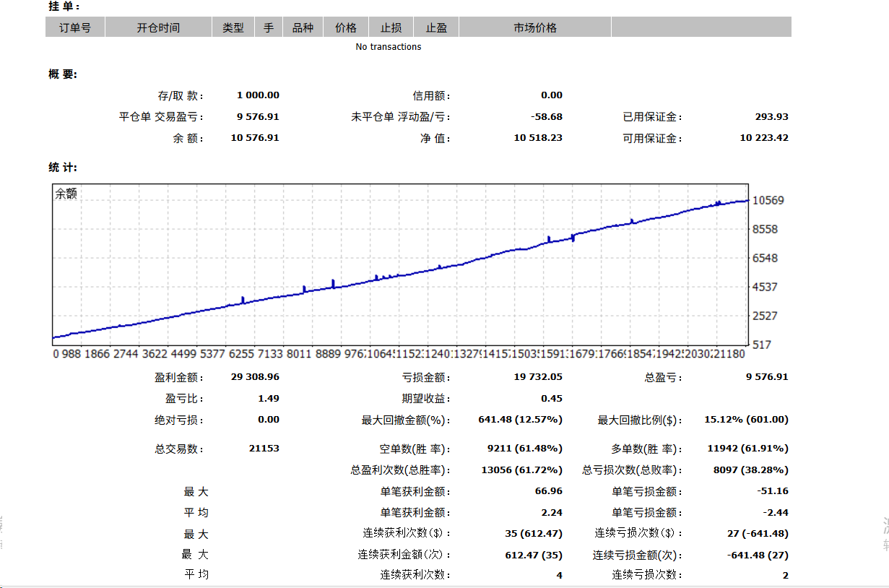Click the 价格 column header

point(346,27)
